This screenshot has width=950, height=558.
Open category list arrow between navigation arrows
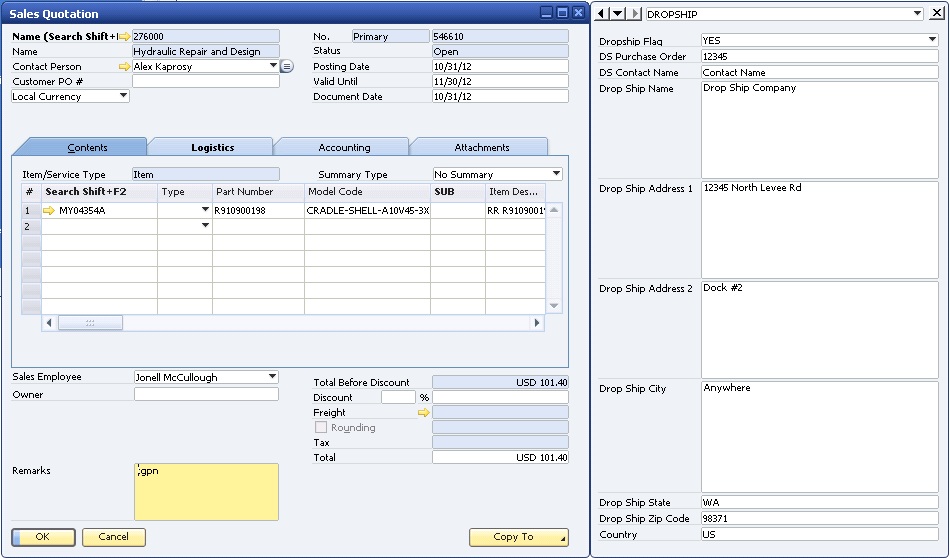[618, 14]
